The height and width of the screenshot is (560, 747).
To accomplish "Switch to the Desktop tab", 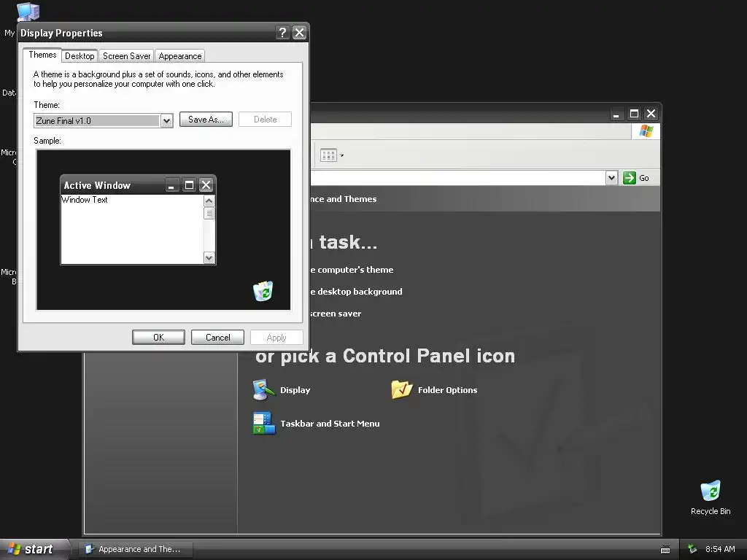I will click(x=80, y=56).
